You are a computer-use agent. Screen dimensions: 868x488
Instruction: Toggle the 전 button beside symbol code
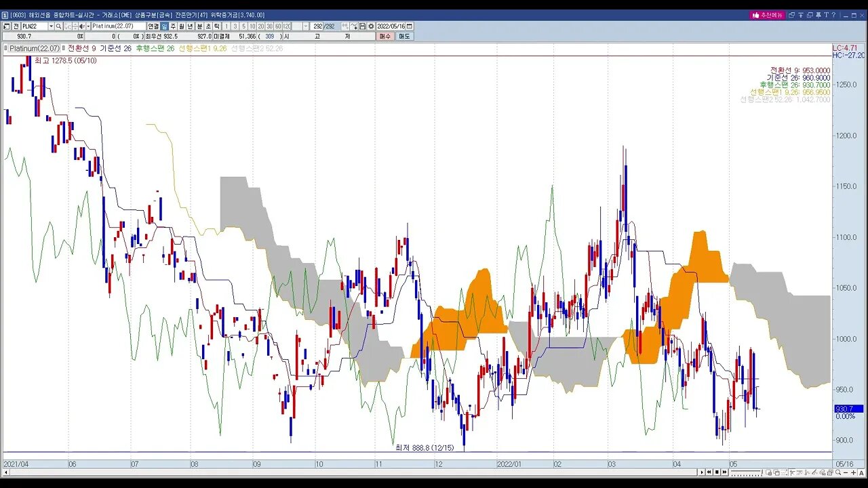16,26
